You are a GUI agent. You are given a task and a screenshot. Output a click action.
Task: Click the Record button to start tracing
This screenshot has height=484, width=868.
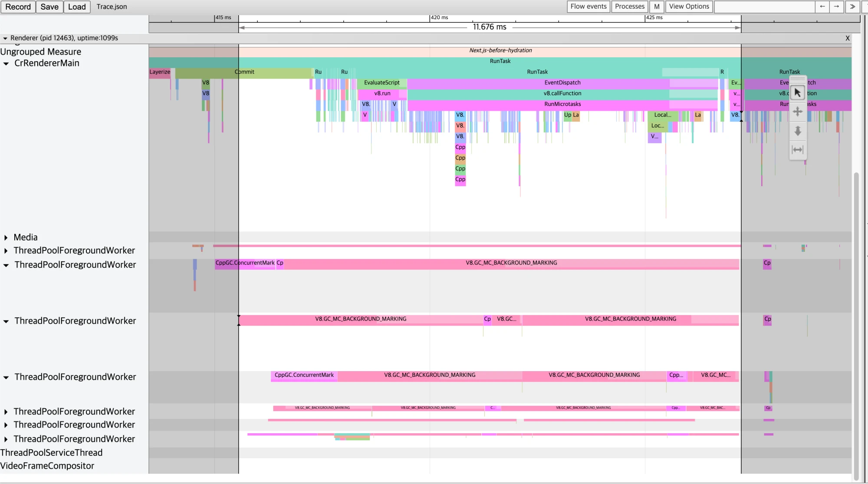17,7
